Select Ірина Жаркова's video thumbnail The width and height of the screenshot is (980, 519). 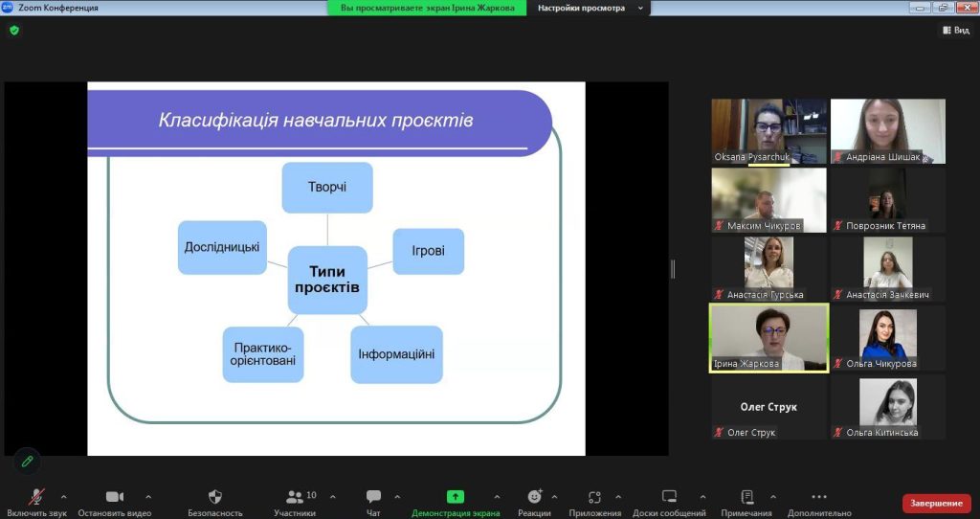pos(768,338)
